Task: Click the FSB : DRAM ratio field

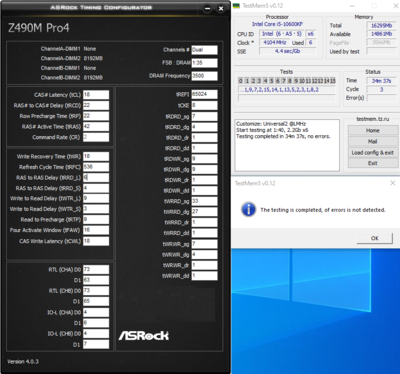Action: (x=205, y=63)
